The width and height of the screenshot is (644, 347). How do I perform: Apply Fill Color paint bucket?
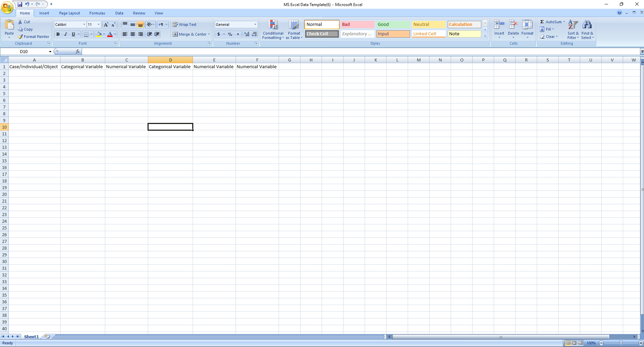tap(99, 34)
